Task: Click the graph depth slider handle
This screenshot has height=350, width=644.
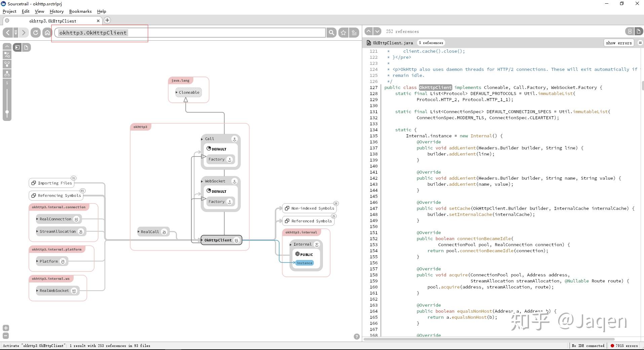Action: 7,112
